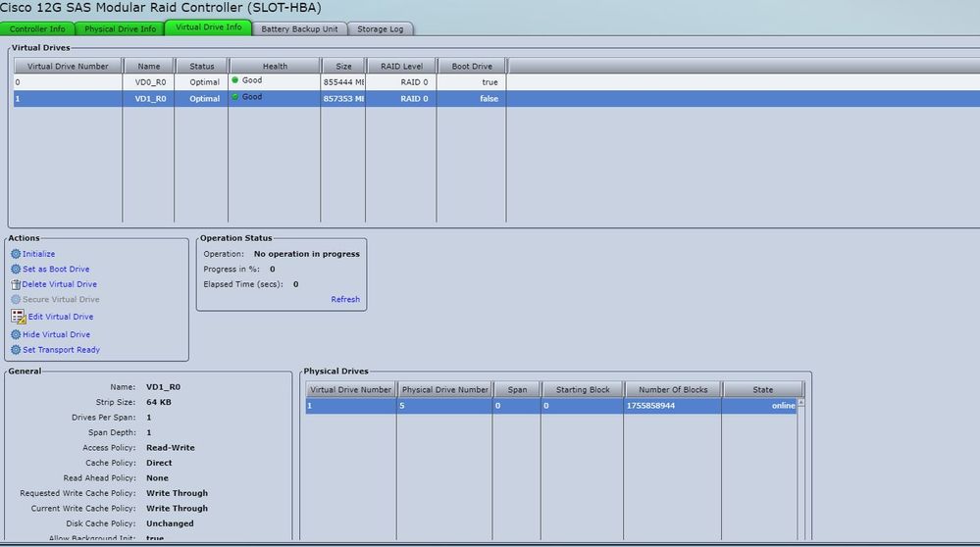
Task: Click physical drive number 5 cell
Action: [444, 406]
